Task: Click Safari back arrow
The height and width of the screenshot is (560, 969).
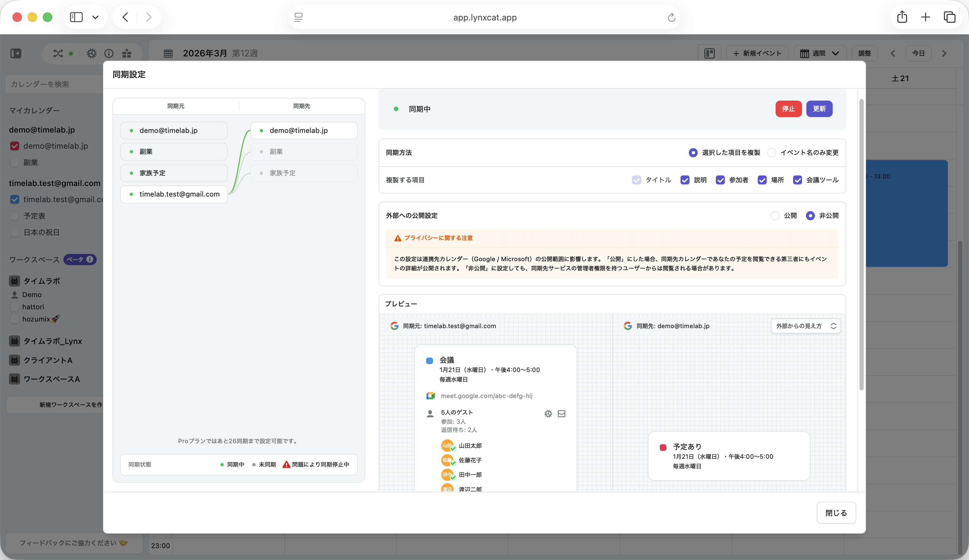Action: [125, 17]
